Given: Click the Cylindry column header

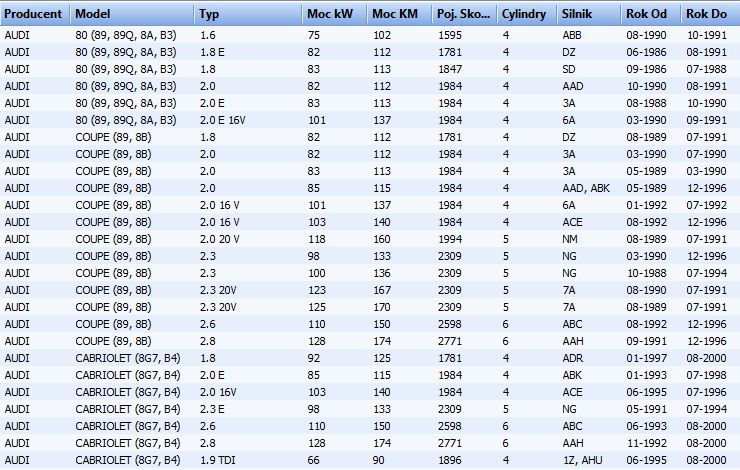Looking at the screenshot, I should (527, 14).
